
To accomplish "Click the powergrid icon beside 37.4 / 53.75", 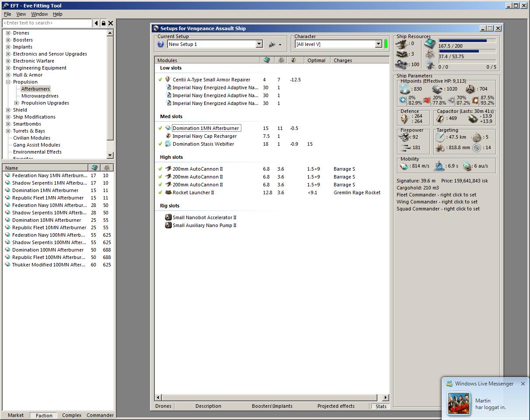I will click(430, 54).
